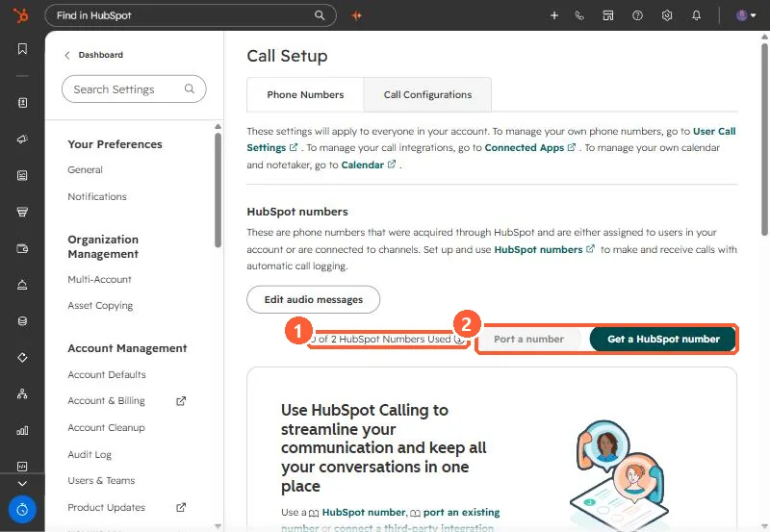Click the search magnifier in Find in HubSpot
Viewport: 770px width, 532px height.
tap(320, 15)
